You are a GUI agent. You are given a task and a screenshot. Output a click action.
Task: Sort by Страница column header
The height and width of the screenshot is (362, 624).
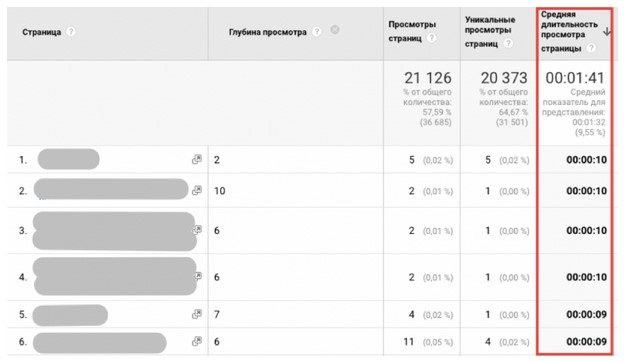[x=41, y=32]
